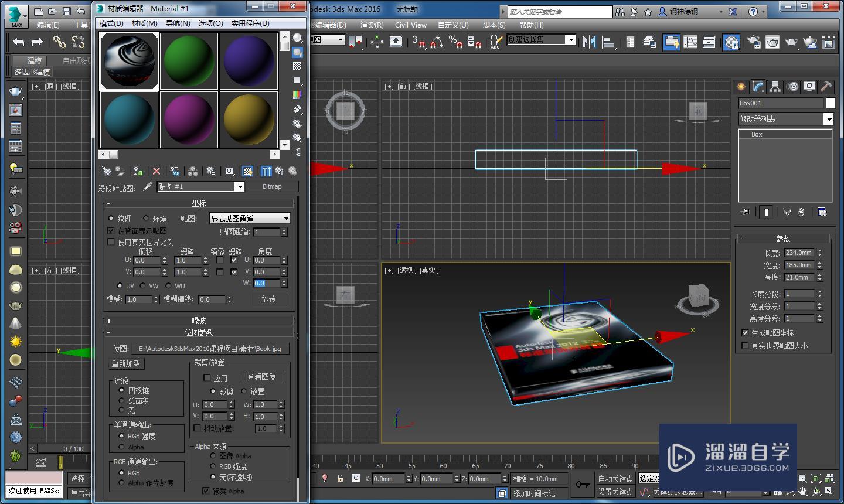Collapse 位图参数 rollout

point(199,332)
